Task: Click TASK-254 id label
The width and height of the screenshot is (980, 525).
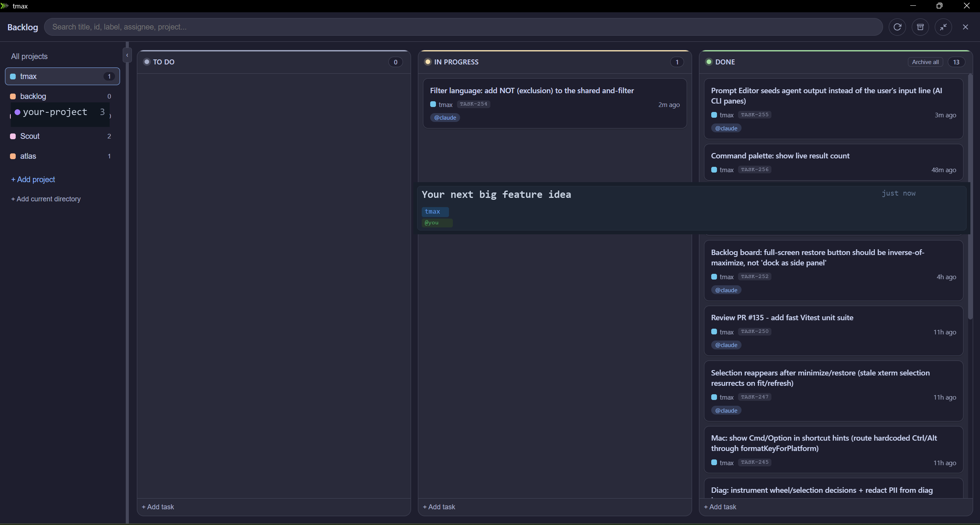Action: pyautogui.click(x=474, y=104)
